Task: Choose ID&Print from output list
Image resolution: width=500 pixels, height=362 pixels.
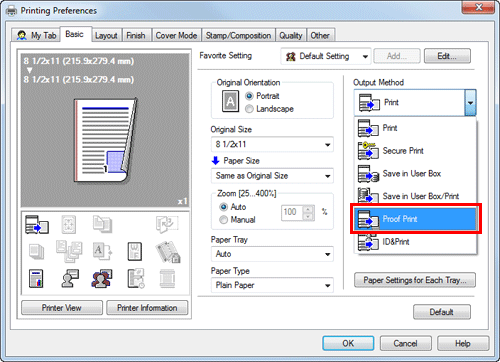Action: pos(415,242)
